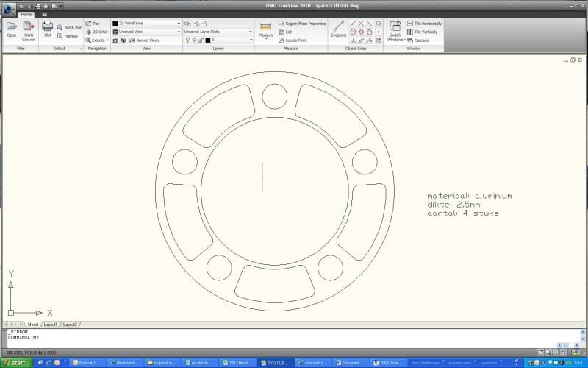
Task: Open the Postvak taskbar item
Action: [88, 363]
